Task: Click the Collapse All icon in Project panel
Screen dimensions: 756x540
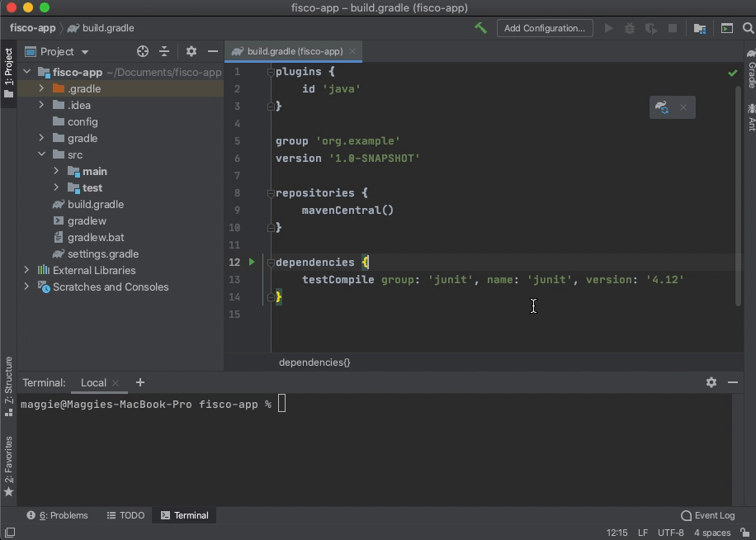Action: click(164, 51)
